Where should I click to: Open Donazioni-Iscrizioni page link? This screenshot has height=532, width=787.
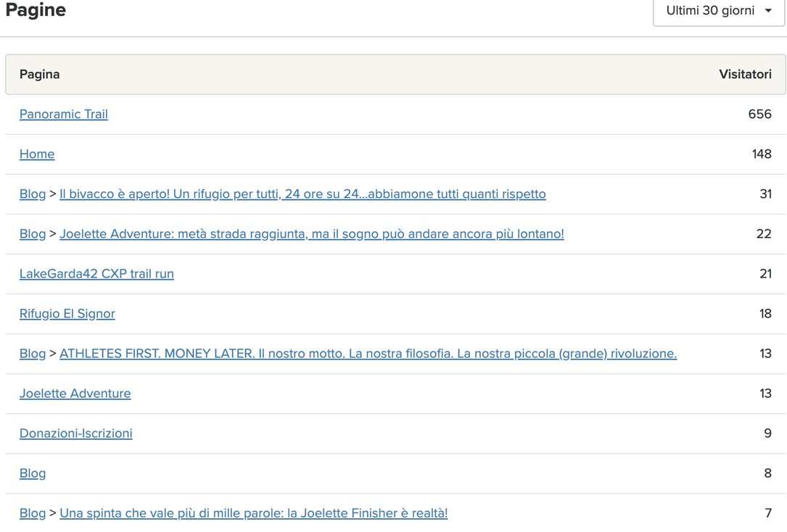(75, 433)
